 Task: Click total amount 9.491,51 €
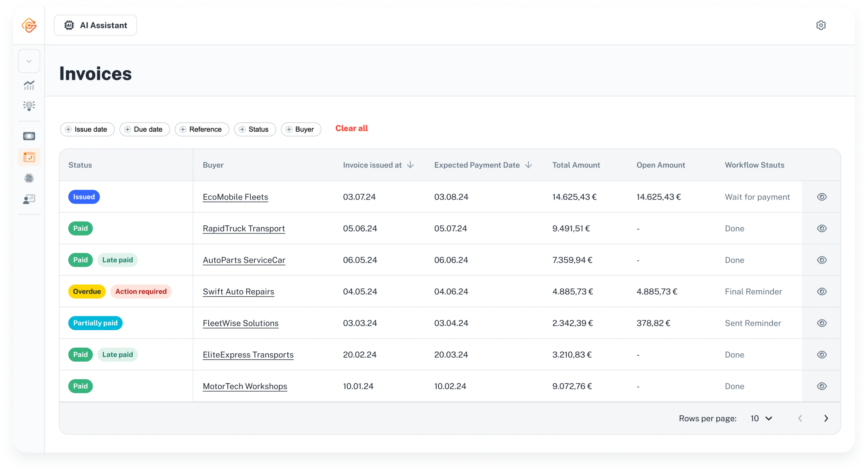pyautogui.click(x=571, y=229)
